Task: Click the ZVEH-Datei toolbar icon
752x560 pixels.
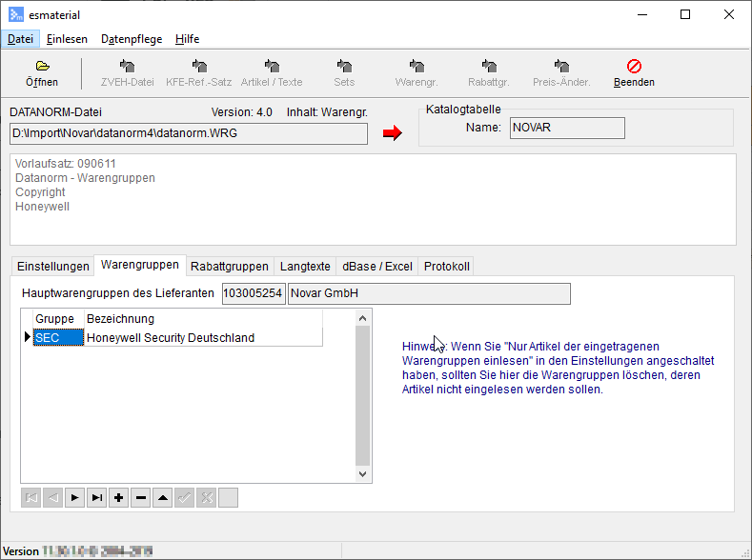Action: (128, 67)
